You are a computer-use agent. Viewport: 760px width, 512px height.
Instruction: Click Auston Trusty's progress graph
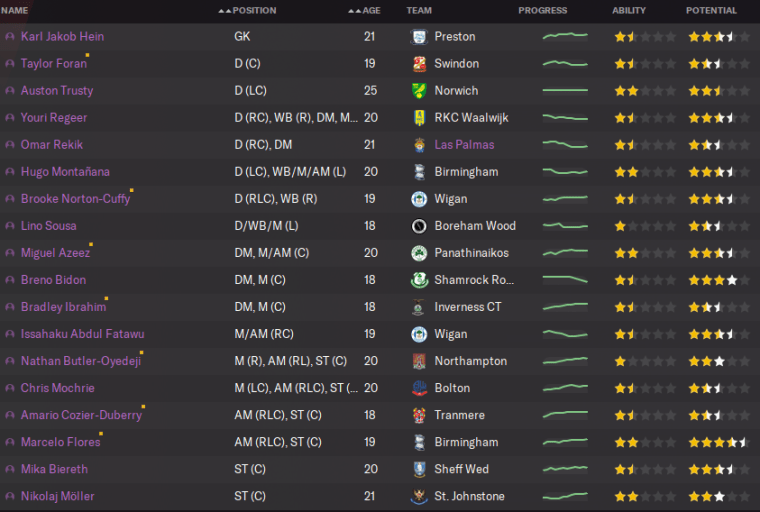(565, 91)
